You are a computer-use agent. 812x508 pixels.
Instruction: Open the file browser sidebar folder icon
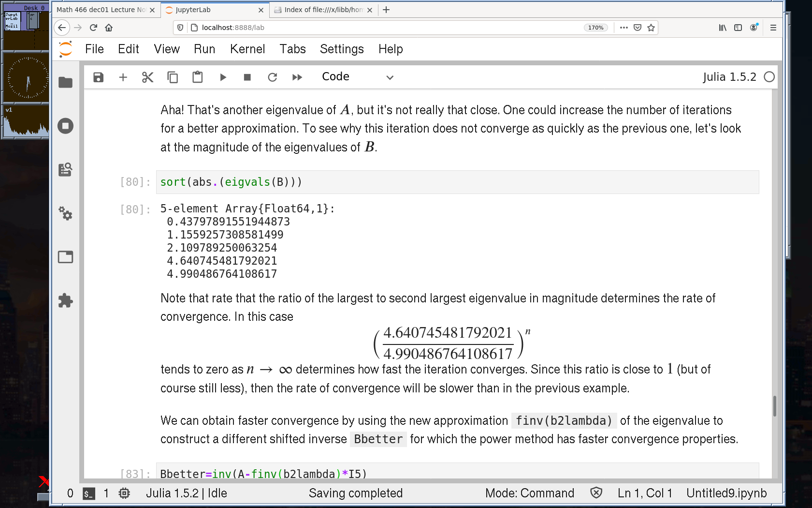click(65, 83)
